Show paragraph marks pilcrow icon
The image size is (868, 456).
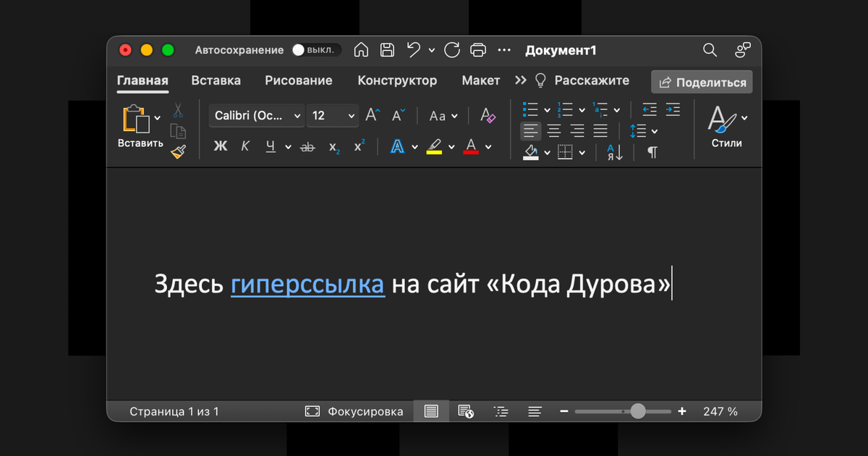click(x=652, y=152)
